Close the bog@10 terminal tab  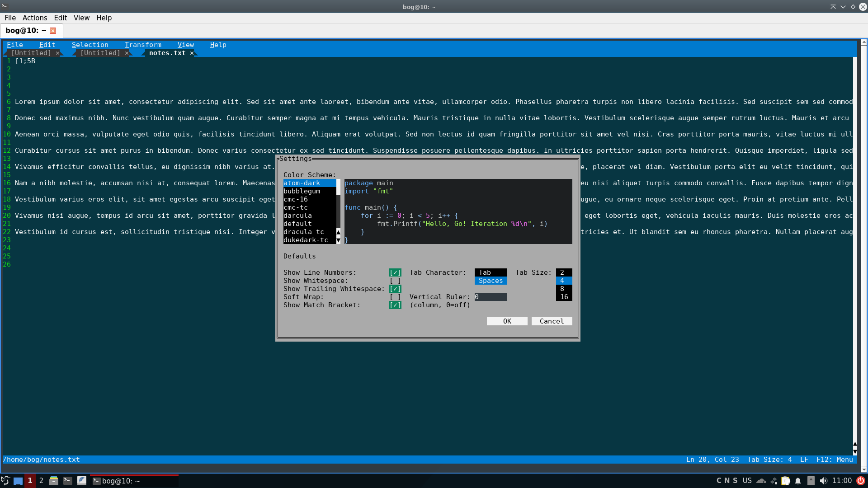point(53,31)
